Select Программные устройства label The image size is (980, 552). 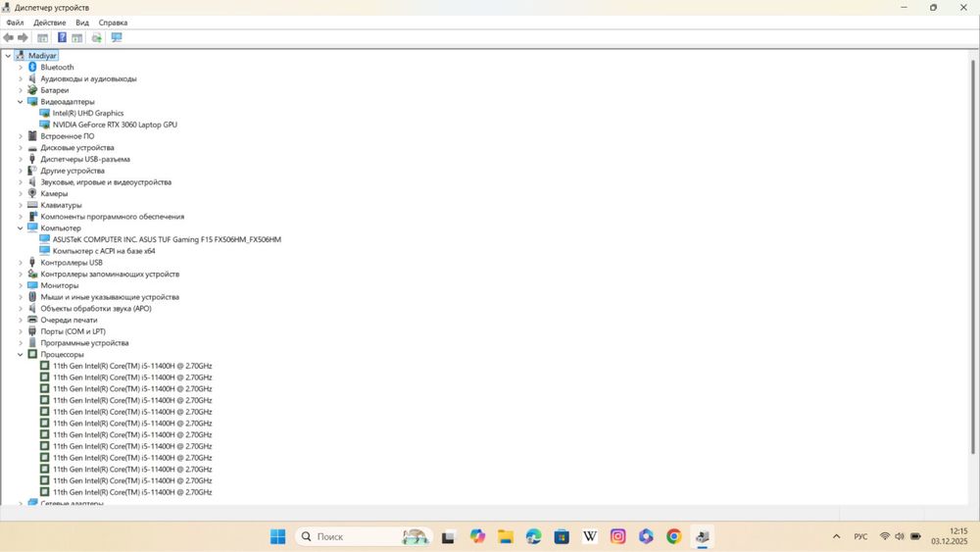84,342
